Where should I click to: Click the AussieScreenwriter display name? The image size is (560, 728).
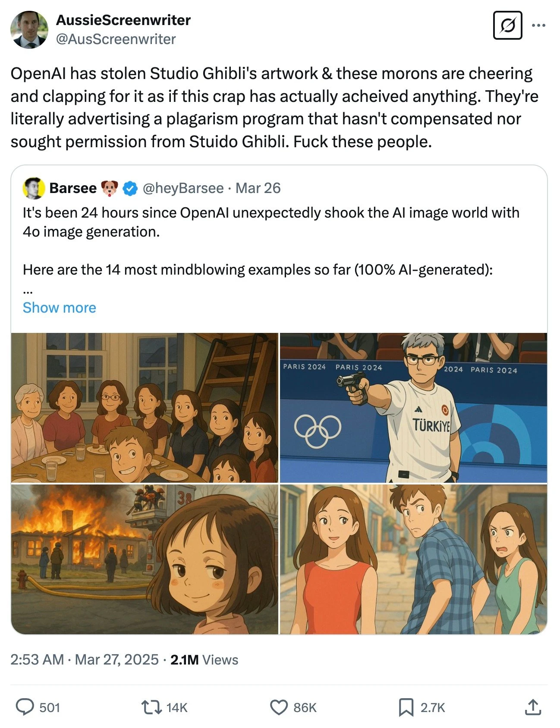coord(123,20)
